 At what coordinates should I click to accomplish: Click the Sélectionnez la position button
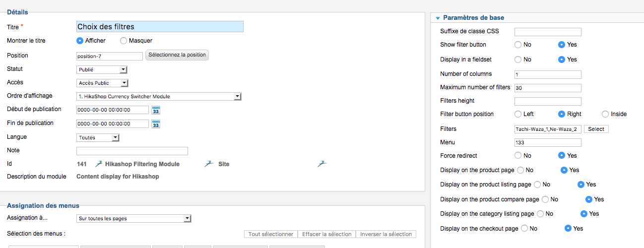[x=177, y=55]
